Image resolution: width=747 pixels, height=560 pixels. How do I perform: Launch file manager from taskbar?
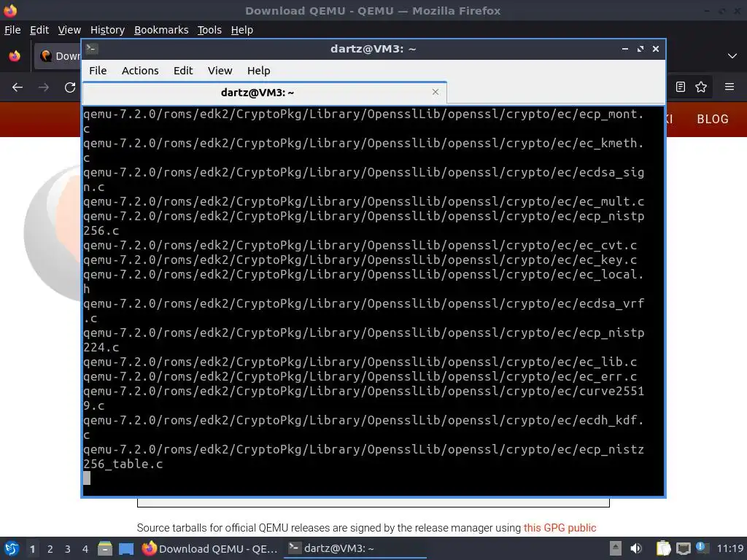[x=105, y=548]
